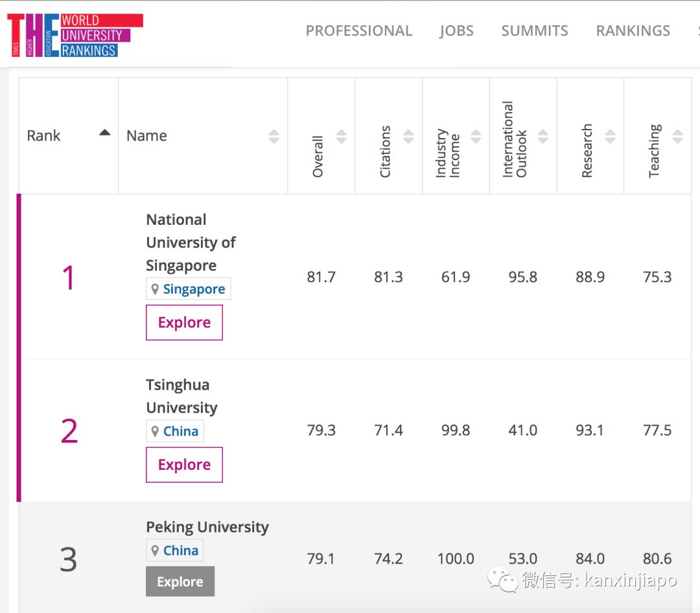
Task: Open the Rankings navigation menu
Action: pyautogui.click(x=633, y=31)
